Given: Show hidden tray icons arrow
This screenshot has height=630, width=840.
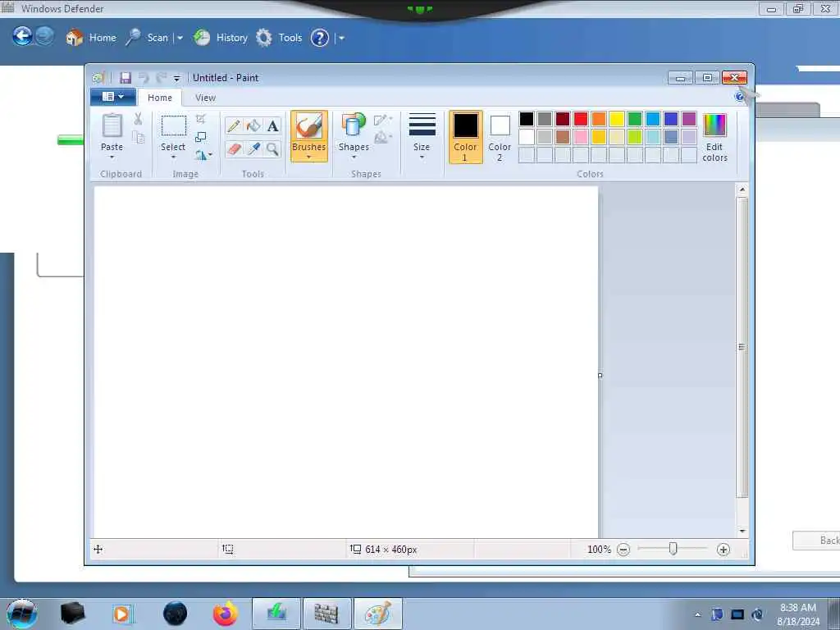Looking at the screenshot, I should pyautogui.click(x=697, y=614).
